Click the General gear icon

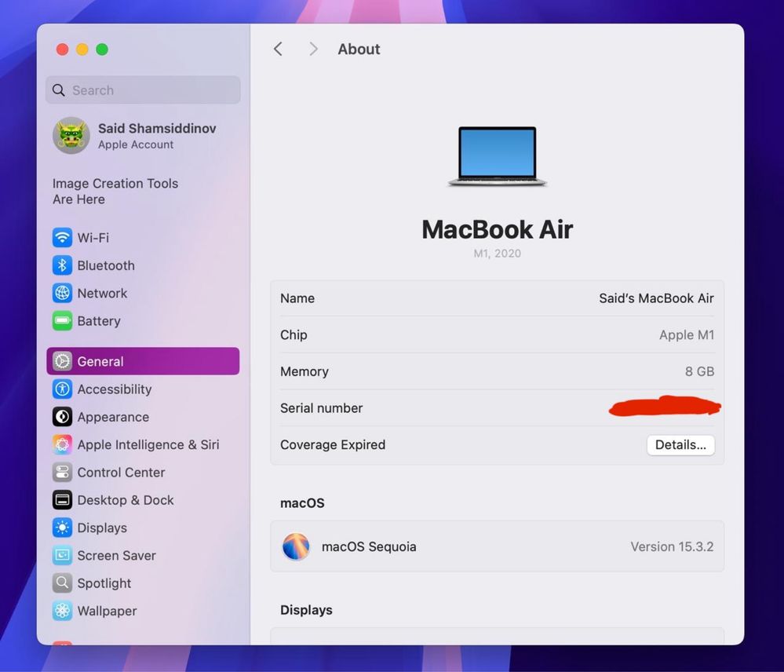(x=62, y=361)
